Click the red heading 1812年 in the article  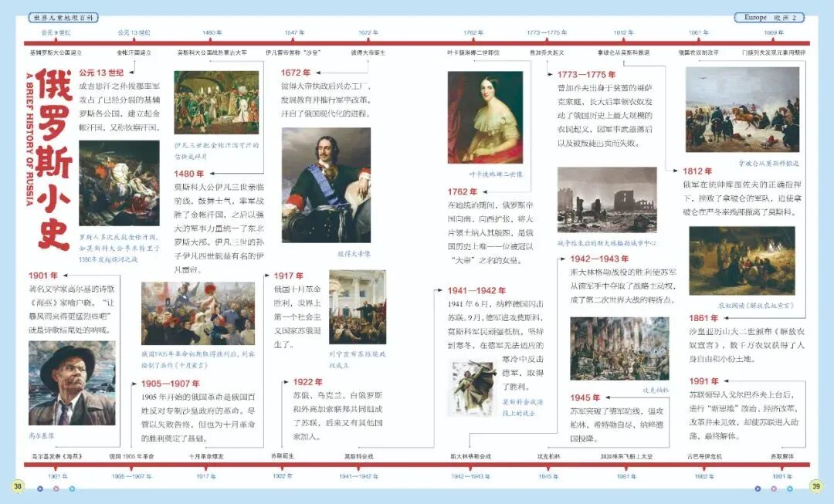(x=697, y=171)
